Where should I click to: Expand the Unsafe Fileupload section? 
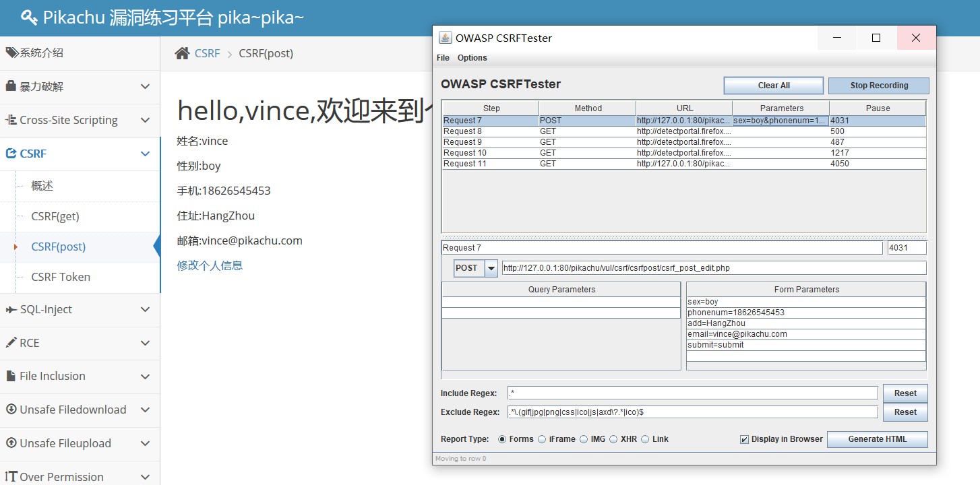tap(145, 444)
